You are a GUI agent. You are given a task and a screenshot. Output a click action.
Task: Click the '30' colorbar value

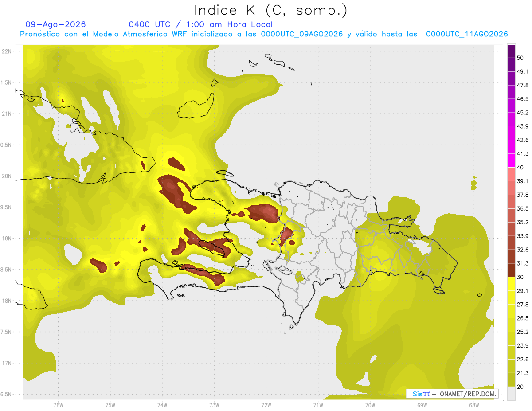click(520, 277)
